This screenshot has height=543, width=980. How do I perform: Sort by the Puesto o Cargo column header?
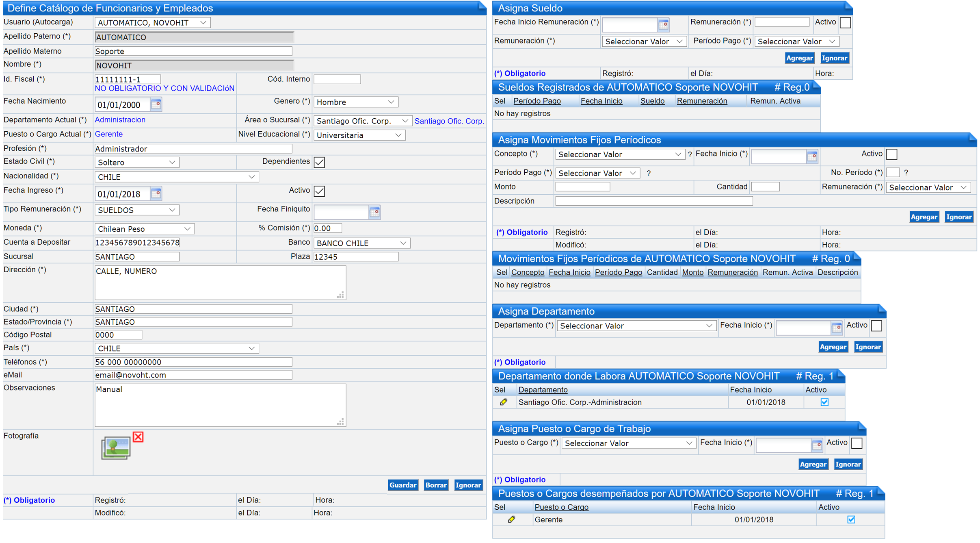pyautogui.click(x=561, y=507)
